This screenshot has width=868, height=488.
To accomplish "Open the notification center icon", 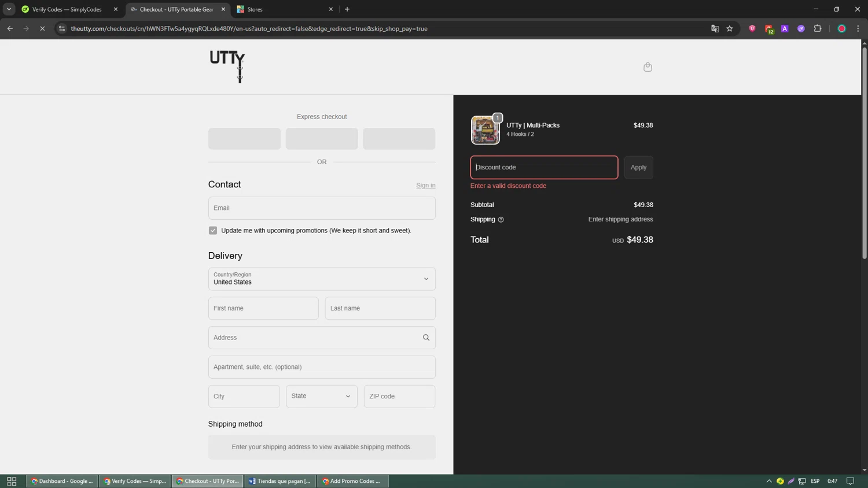I will click(x=851, y=481).
